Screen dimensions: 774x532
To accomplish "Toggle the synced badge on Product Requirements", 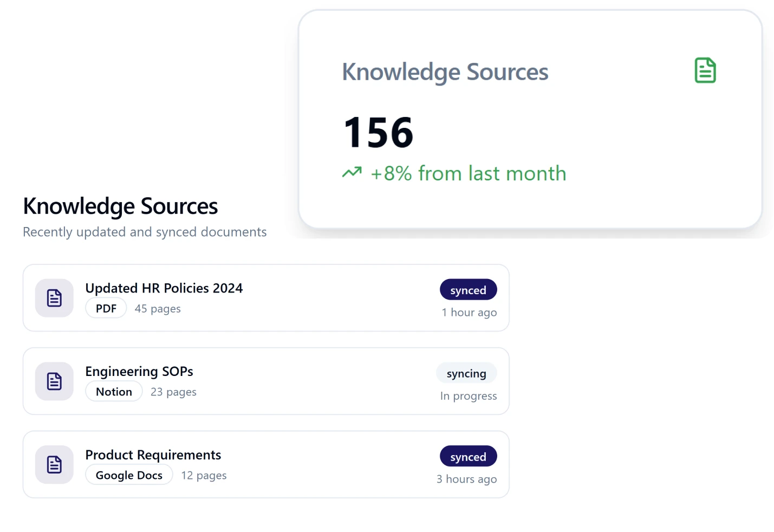I will coord(468,456).
